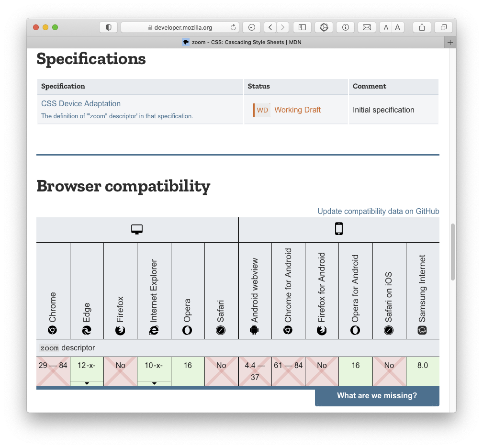This screenshot has height=448, width=483.
Task: Open a new tab with the plus button
Action: tap(450, 42)
